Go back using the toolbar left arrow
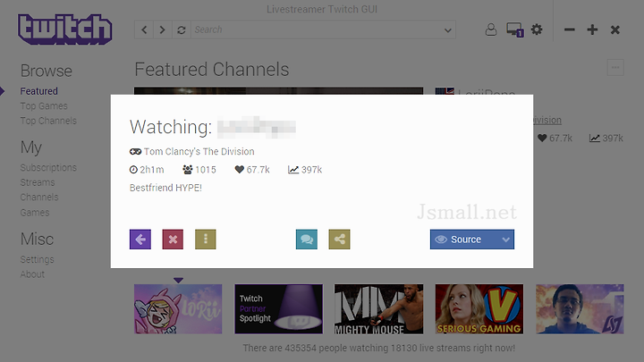Screen dimensions: 644x362 [x=144, y=30]
